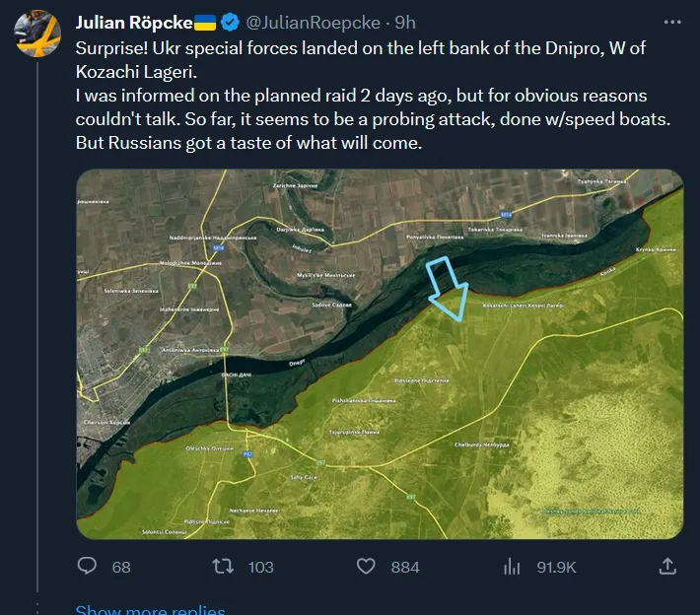Click the 9h timestamp of the tweet
This screenshot has height=615, width=700.
click(405, 21)
